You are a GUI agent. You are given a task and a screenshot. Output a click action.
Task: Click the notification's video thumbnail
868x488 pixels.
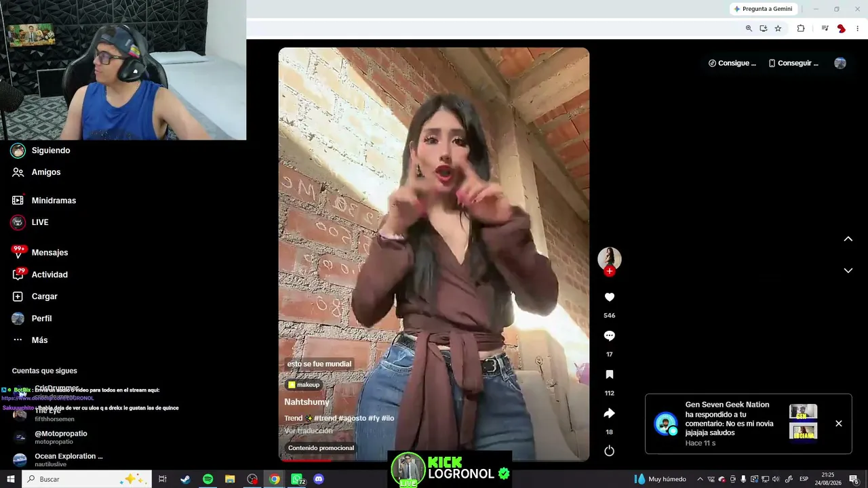[804, 422]
